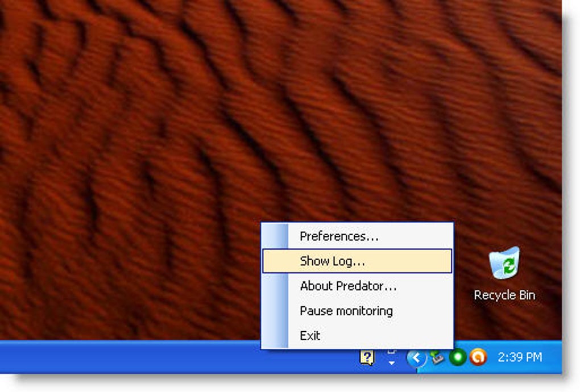Open the taskbar toolbar dropdown arrow
The image size is (580, 392).
click(391, 363)
